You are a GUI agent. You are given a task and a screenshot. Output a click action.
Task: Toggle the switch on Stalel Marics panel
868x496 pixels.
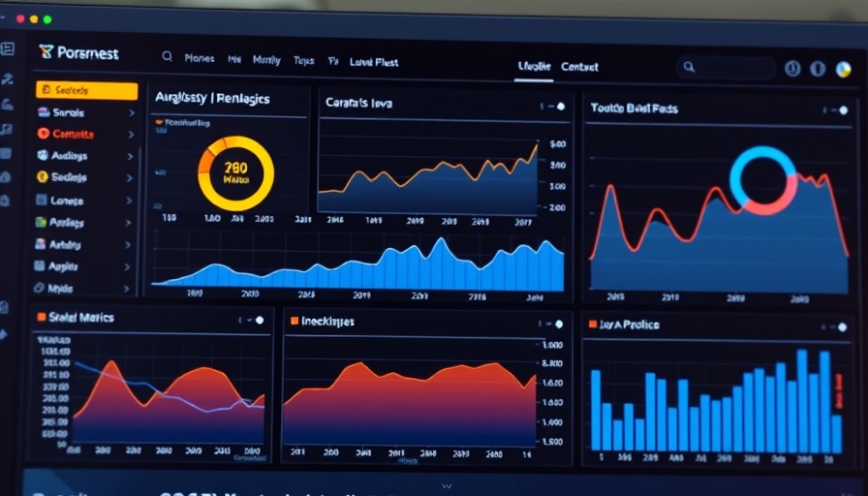[x=259, y=320]
